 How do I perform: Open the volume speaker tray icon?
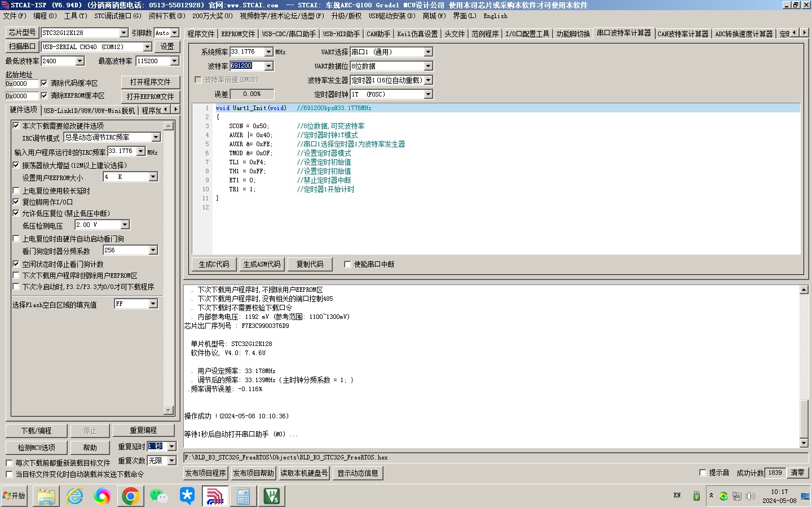(x=750, y=496)
